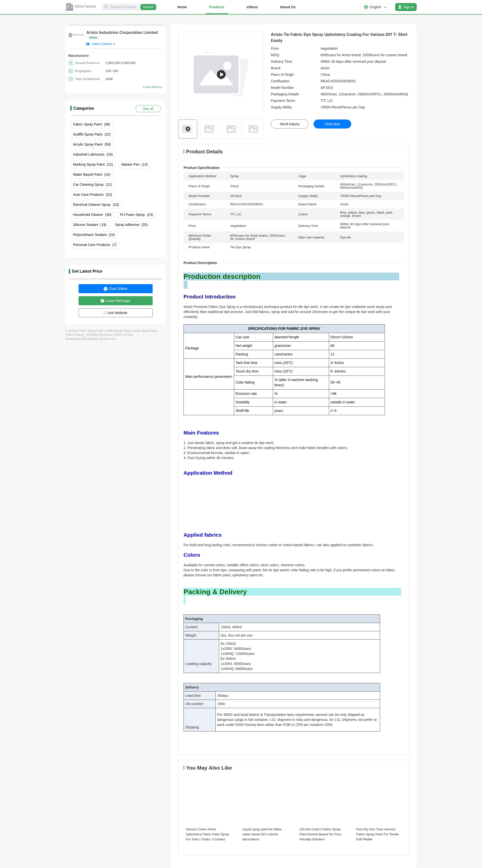The width and height of the screenshot is (482, 868).
Task: Open the Home menu item
Action: click(x=182, y=7)
